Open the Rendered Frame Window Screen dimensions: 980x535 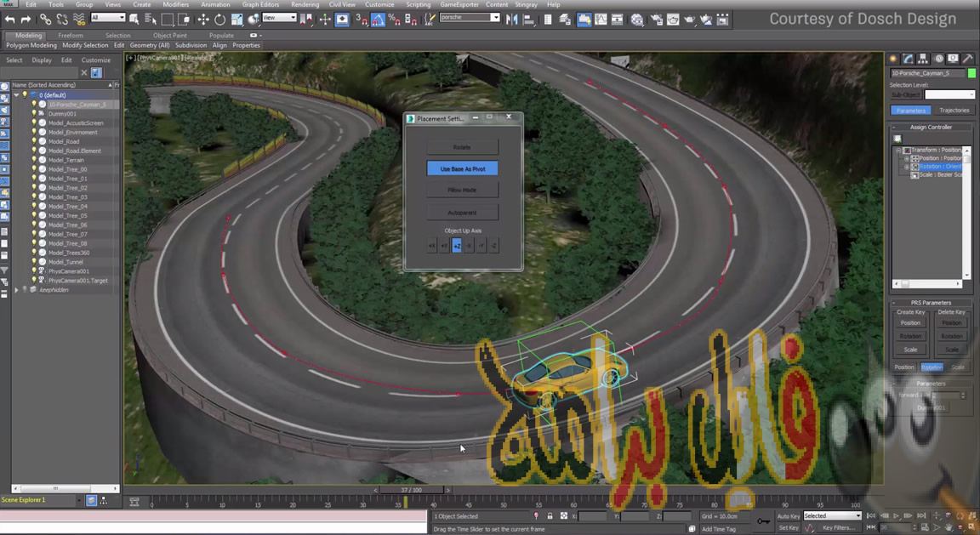[673, 20]
